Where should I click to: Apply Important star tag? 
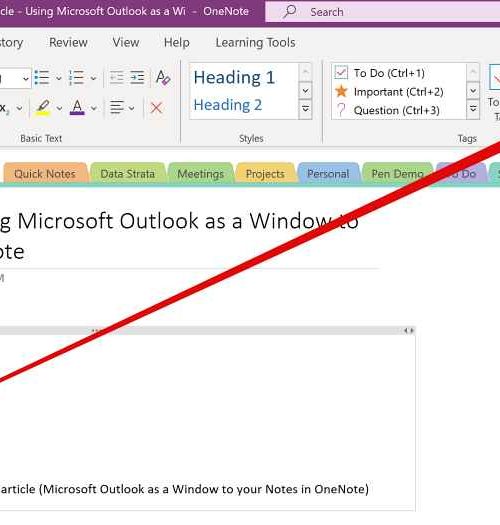click(x=389, y=91)
